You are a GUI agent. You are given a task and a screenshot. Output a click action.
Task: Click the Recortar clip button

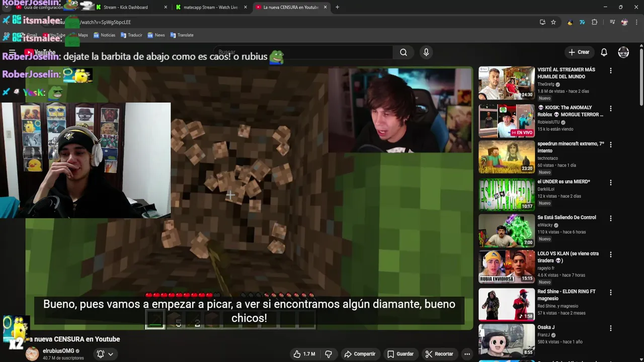pyautogui.click(x=439, y=354)
